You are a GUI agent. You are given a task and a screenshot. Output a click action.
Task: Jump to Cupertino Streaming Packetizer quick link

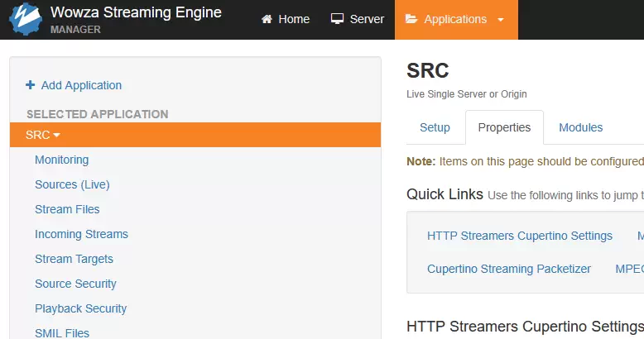click(x=509, y=269)
